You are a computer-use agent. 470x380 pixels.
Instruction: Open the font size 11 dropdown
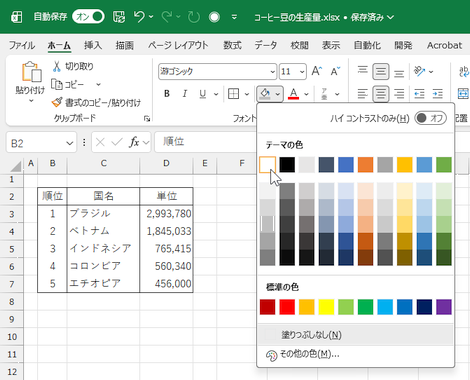click(x=302, y=72)
